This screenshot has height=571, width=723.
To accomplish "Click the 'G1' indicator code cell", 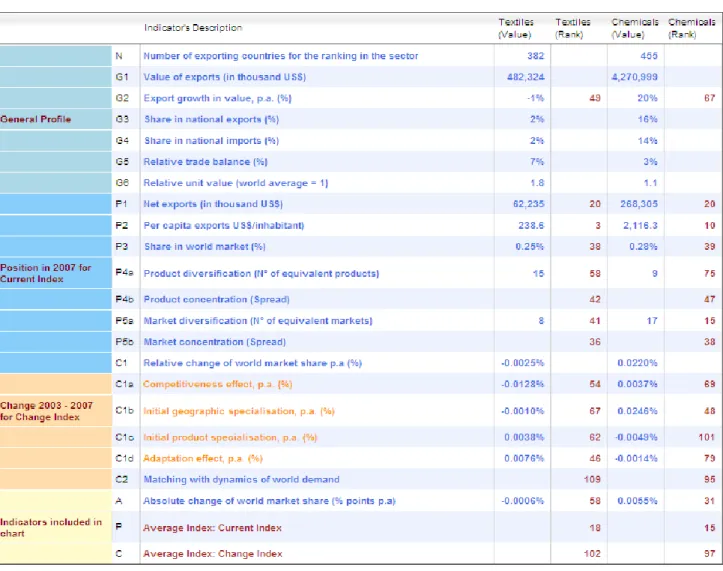I will pyautogui.click(x=122, y=77).
